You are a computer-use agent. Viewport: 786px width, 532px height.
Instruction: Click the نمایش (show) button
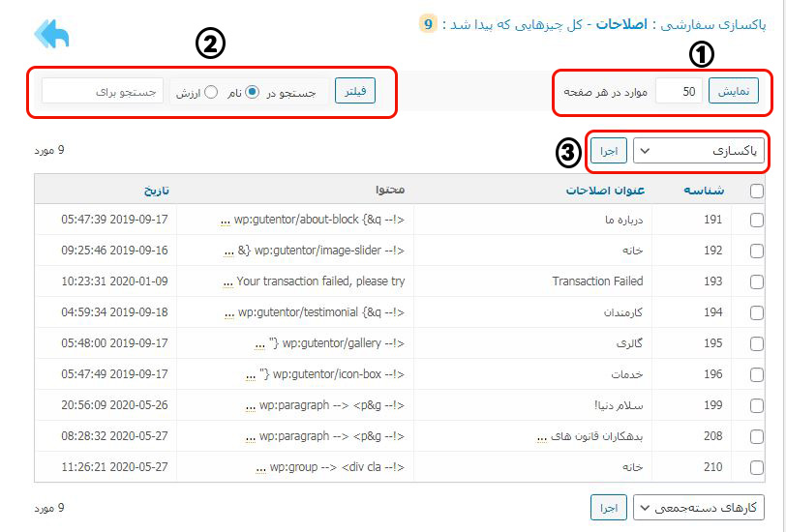(734, 91)
